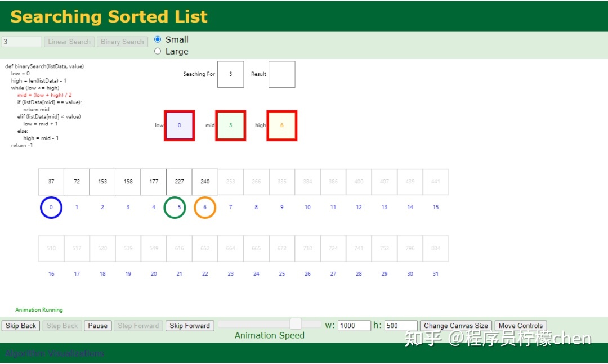Click Skip Back to restart animation
This screenshot has height=364, width=608.
pyautogui.click(x=21, y=326)
